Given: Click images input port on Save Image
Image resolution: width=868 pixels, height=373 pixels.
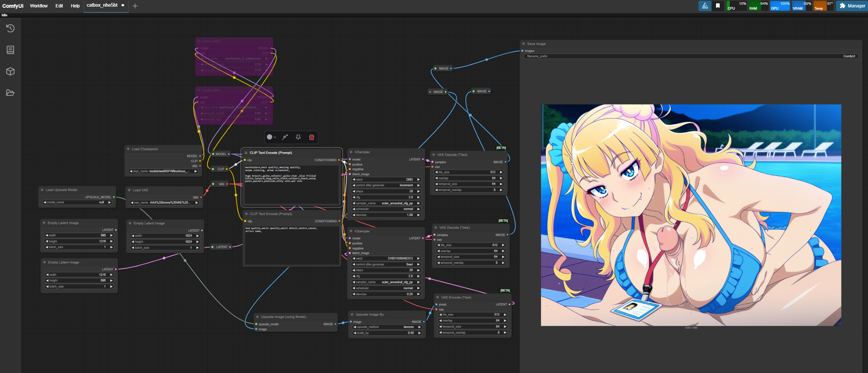Looking at the screenshot, I should 522,51.
